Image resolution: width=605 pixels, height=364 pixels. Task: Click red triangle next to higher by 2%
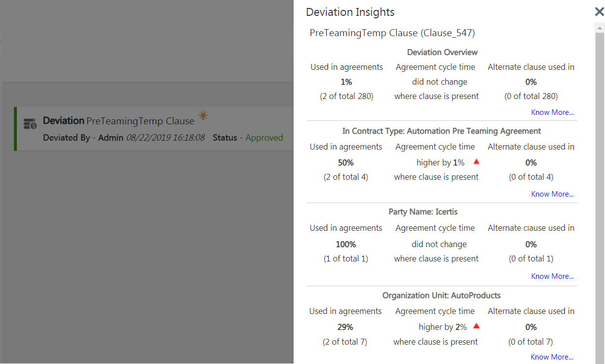coord(476,326)
